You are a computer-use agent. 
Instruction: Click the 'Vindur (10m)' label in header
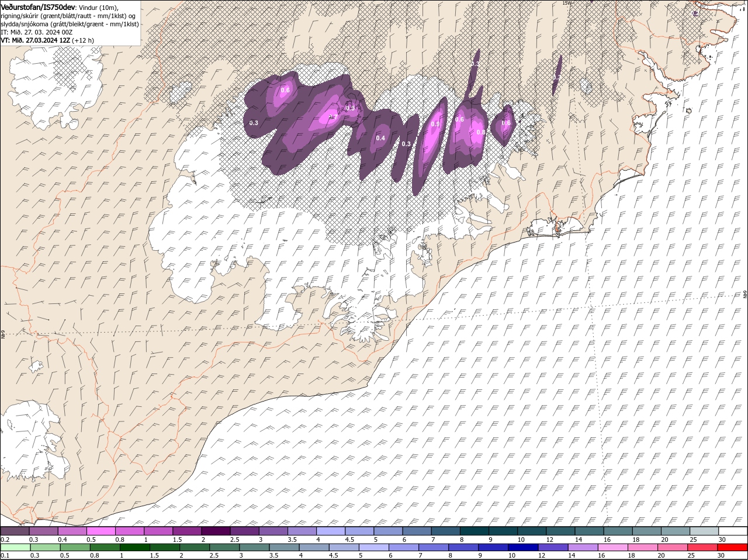98,7
